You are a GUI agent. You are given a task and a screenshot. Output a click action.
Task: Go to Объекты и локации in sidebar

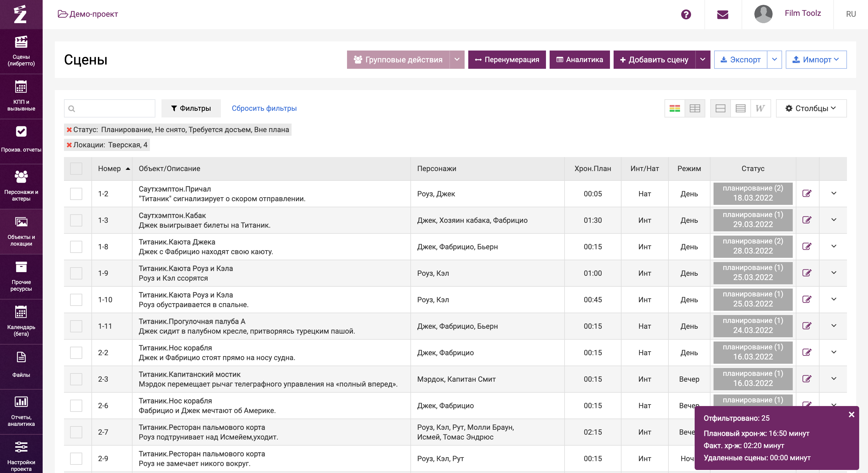pos(21,231)
